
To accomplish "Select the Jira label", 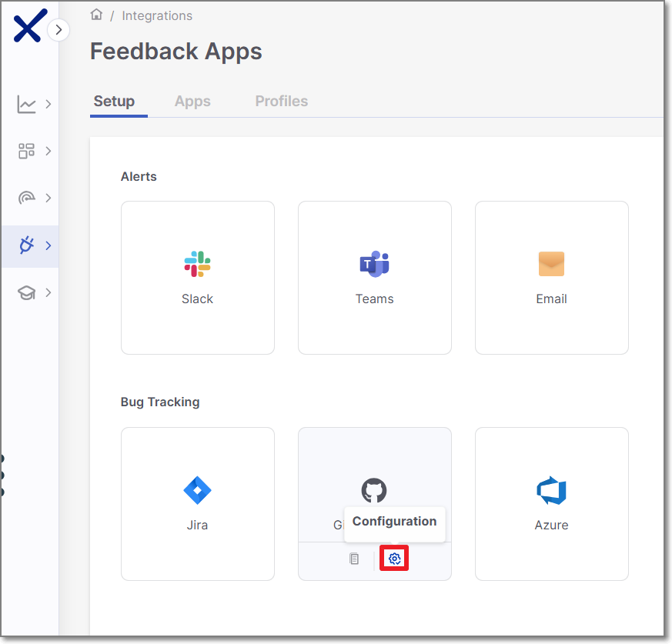I will click(x=197, y=525).
